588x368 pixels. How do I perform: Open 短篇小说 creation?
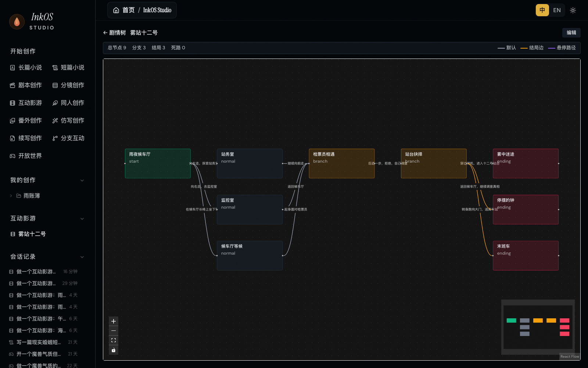(68, 68)
